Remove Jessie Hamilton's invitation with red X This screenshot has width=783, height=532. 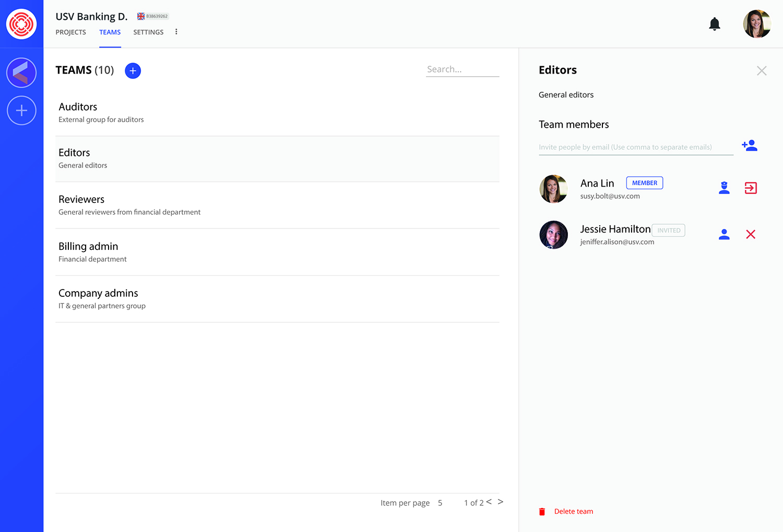coord(751,235)
